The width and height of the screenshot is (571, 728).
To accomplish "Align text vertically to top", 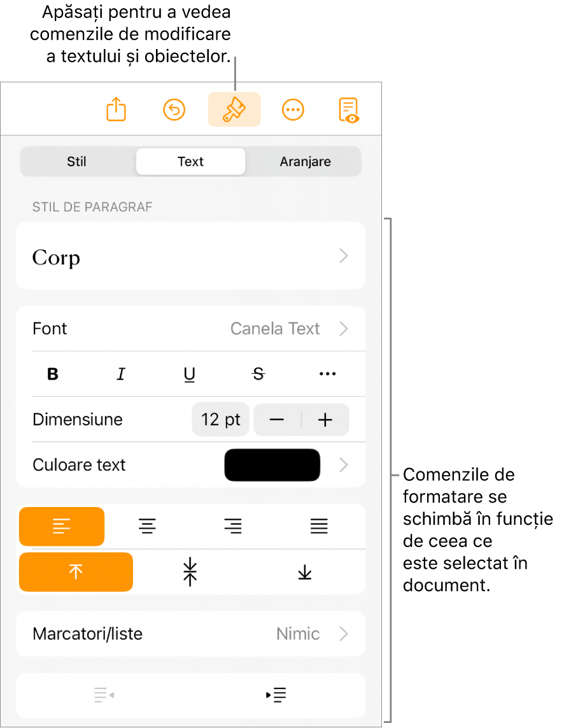I will (x=76, y=572).
